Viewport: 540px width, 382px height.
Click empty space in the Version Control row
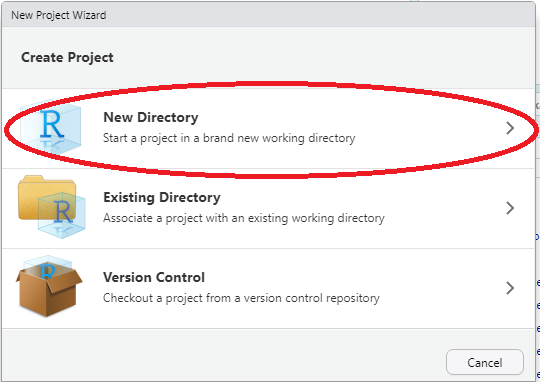tap(443, 288)
